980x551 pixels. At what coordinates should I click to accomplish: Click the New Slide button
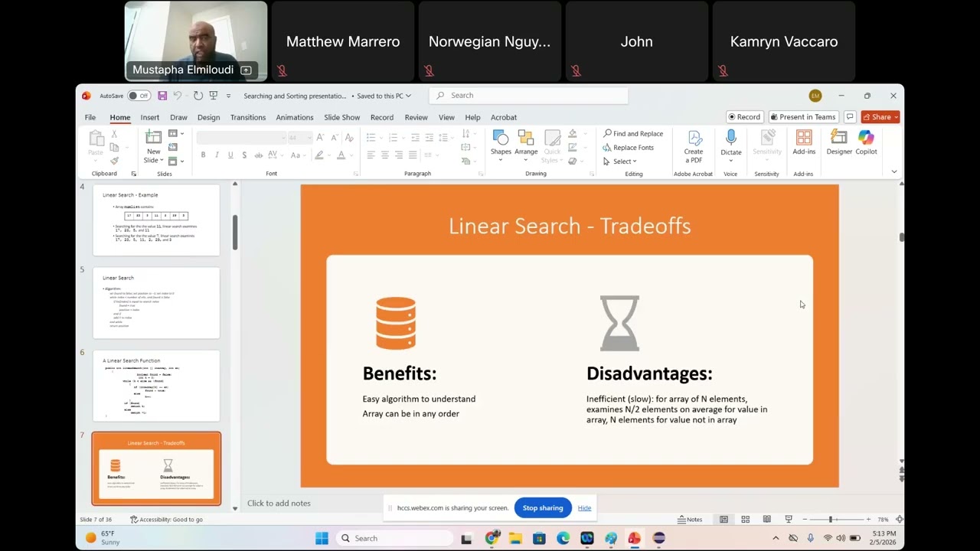pyautogui.click(x=154, y=146)
